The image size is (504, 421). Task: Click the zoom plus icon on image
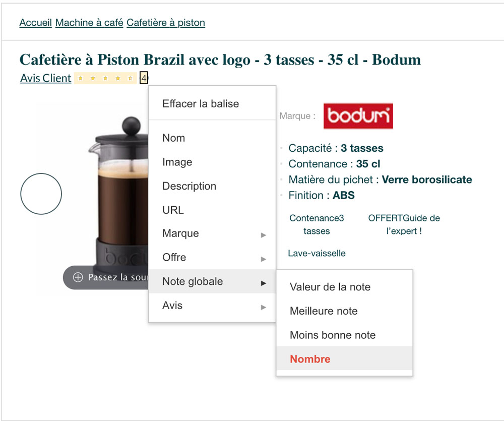78,277
